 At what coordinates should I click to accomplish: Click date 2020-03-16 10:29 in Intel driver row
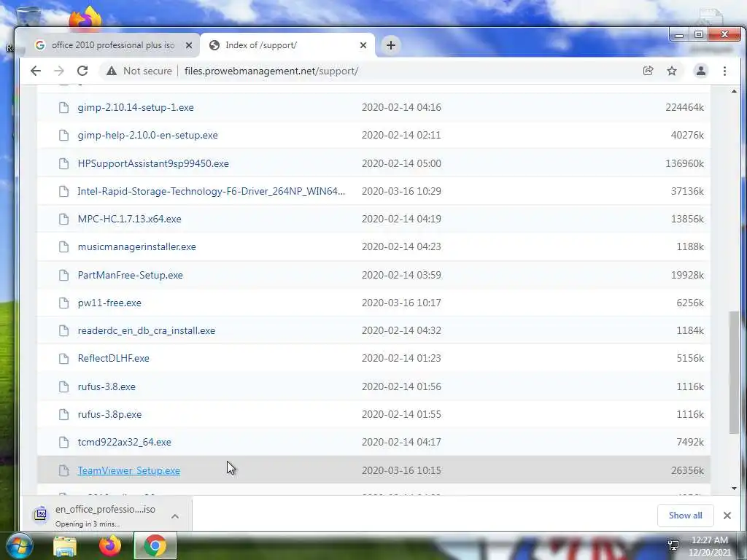402,192
